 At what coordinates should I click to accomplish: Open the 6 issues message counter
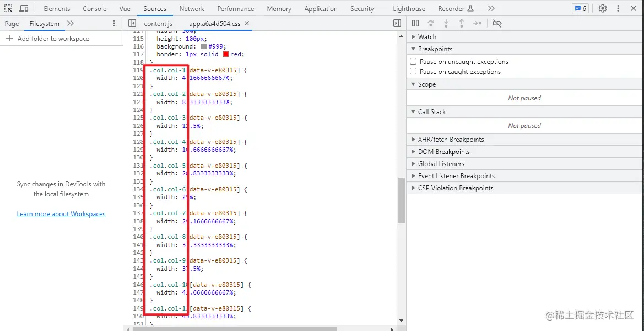coord(580,8)
